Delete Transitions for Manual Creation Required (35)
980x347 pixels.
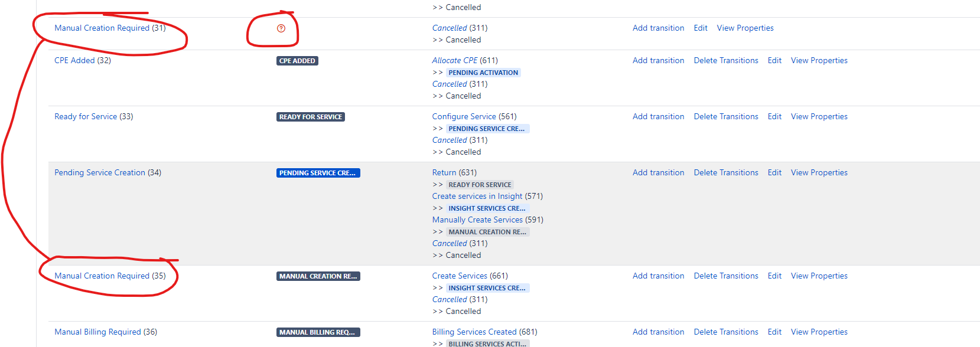[x=726, y=276]
